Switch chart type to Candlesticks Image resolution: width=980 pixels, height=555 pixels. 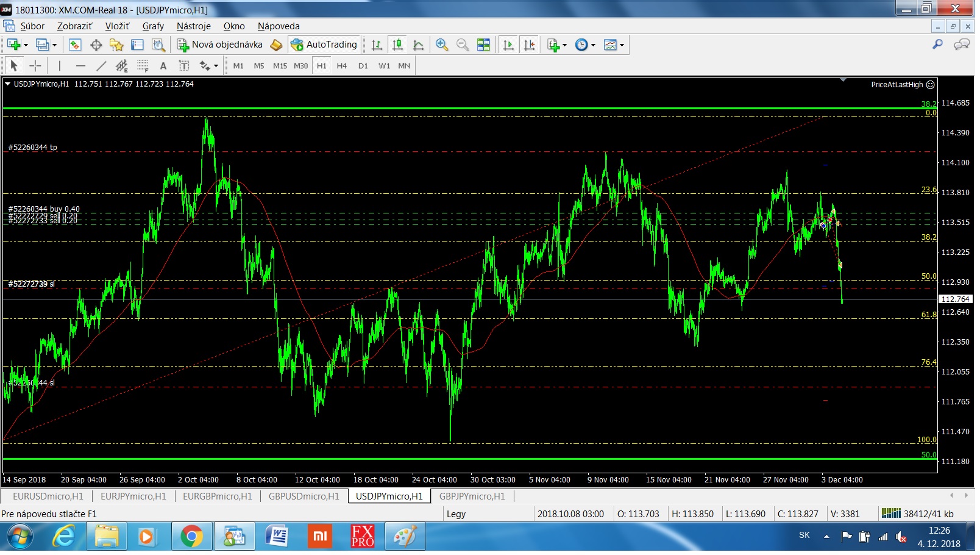tap(397, 45)
